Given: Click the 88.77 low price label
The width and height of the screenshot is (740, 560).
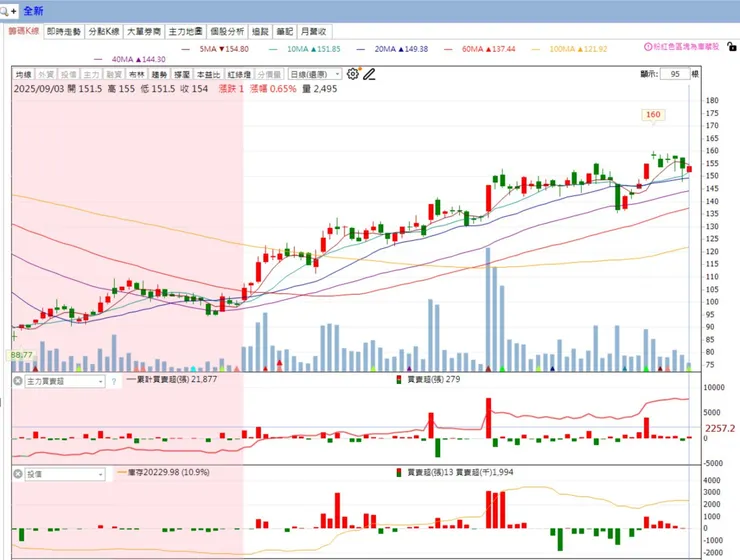Looking at the screenshot, I should (22, 355).
